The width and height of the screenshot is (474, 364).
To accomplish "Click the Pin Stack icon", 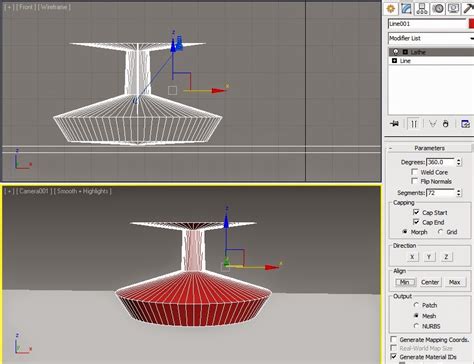I will [x=395, y=124].
